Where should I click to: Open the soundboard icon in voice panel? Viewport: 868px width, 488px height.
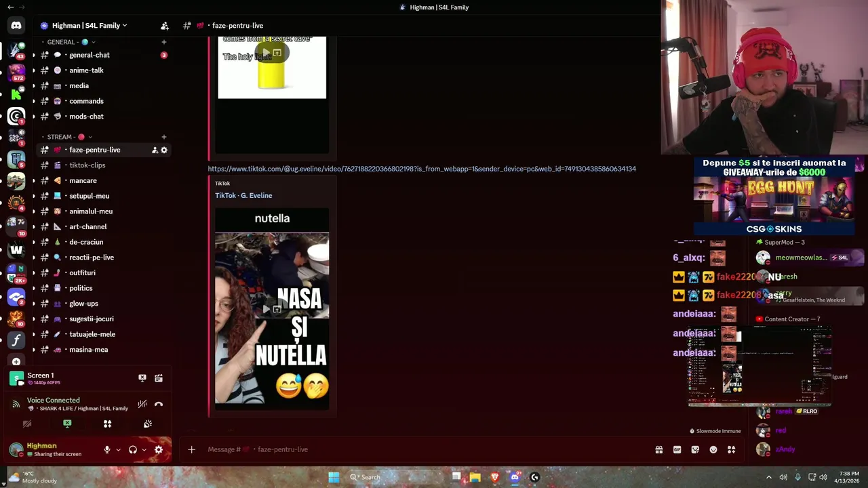coord(148,424)
